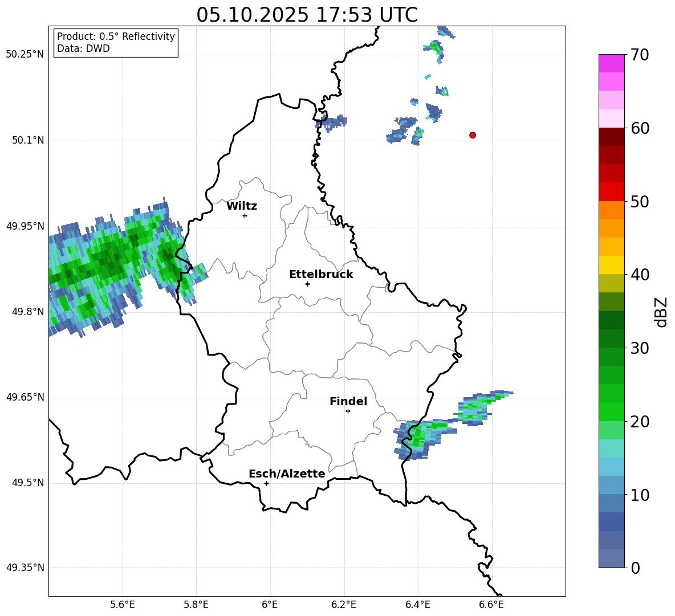Select the Ettelbruck city label

click(x=321, y=275)
